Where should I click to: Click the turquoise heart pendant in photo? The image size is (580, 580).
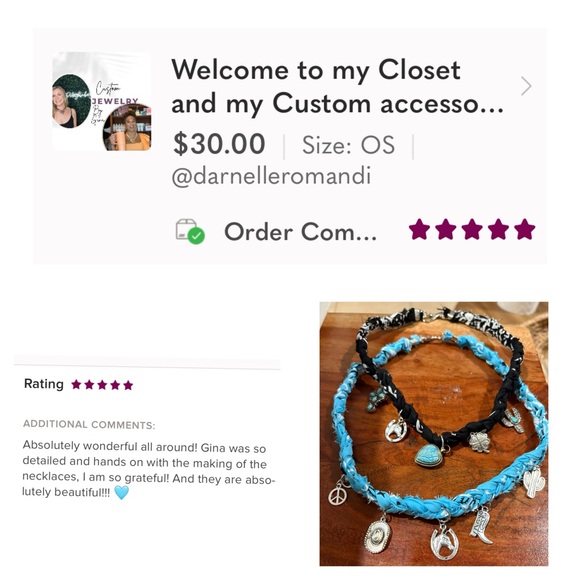point(428,455)
